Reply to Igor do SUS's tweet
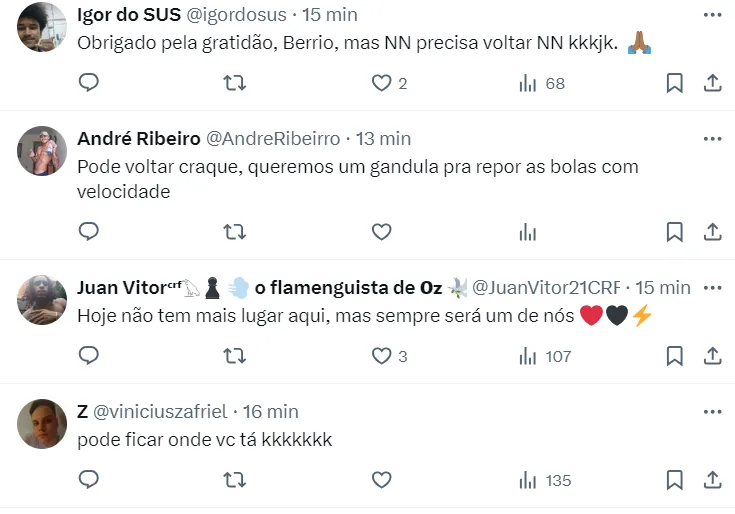Viewport: 735px width, 514px height. click(89, 83)
